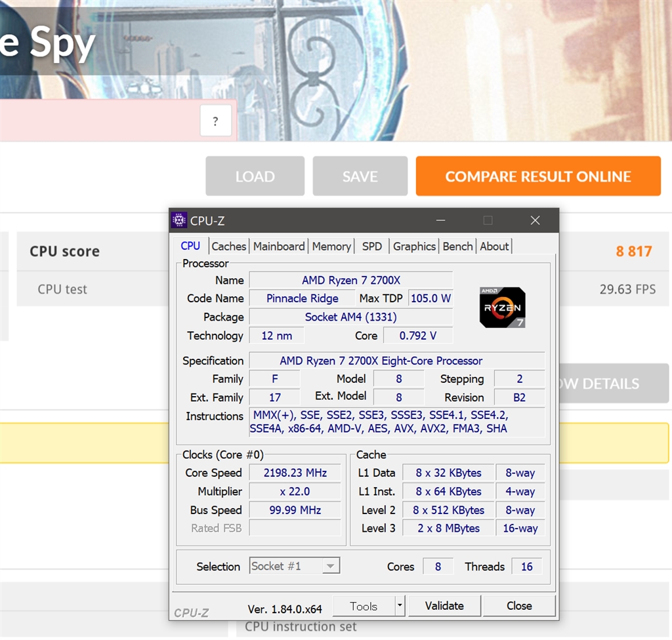
Task: Click the 0.792 V core voltage value
Action: coord(418,336)
